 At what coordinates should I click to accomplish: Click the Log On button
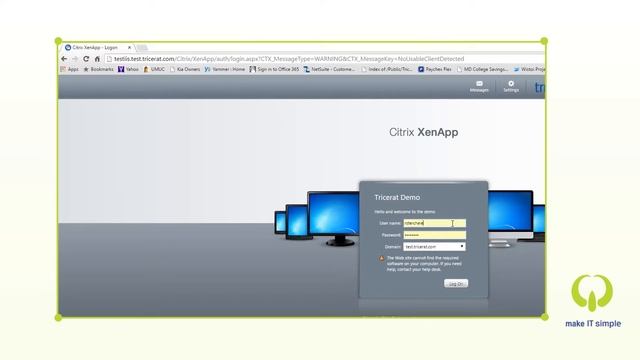click(x=456, y=284)
